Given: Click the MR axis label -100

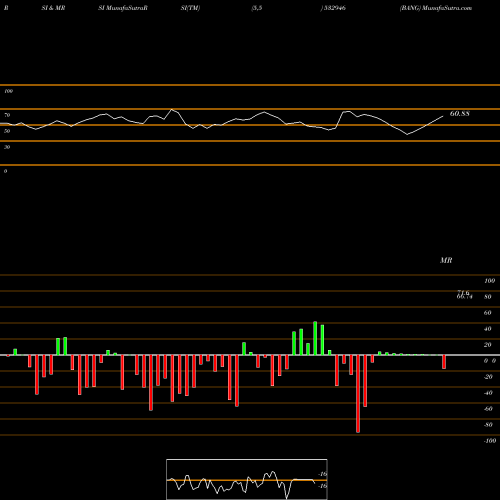Looking at the screenshot, I should click(490, 441).
